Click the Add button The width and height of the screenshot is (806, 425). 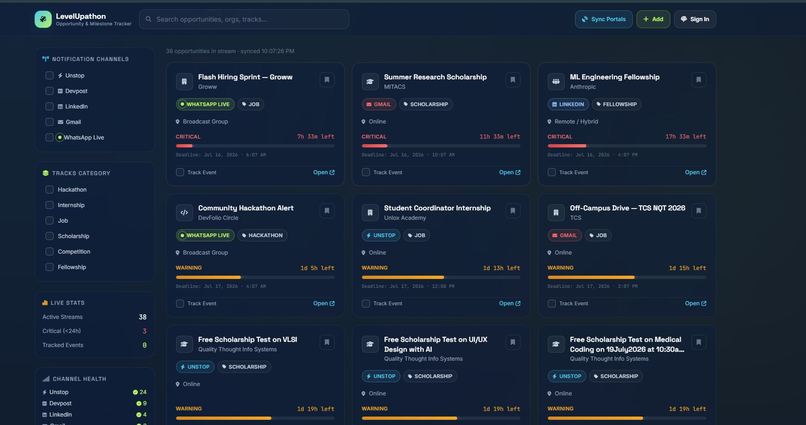pyautogui.click(x=653, y=19)
